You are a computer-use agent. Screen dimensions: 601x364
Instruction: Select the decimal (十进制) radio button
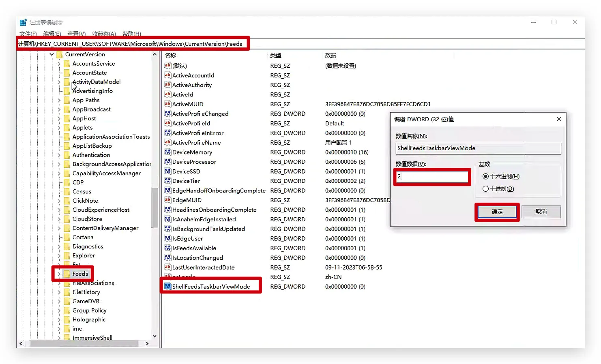[x=485, y=189]
